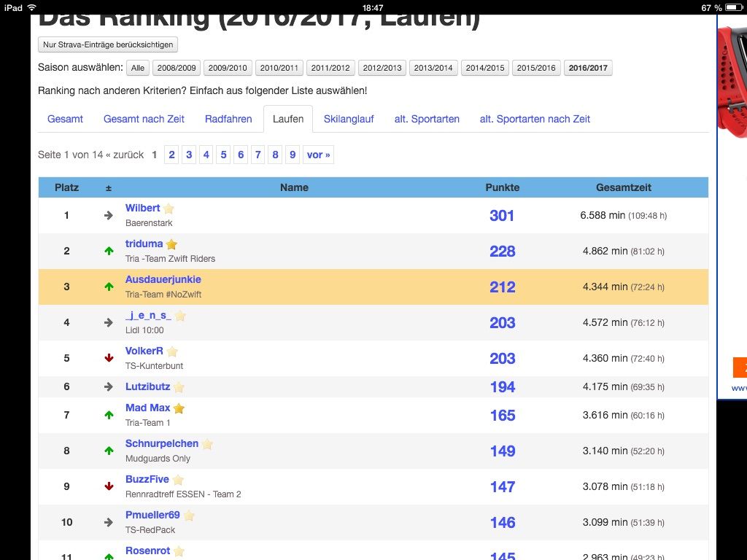Open the Gesamt nach Zeit tab
The height and width of the screenshot is (560, 747).
tap(144, 119)
